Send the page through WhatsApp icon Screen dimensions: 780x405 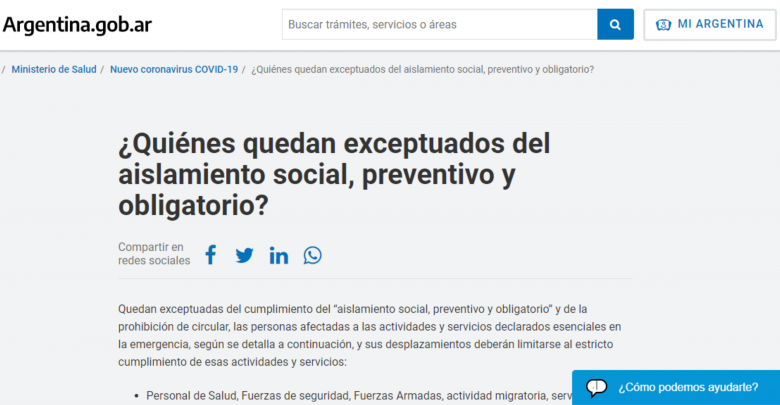click(x=313, y=255)
